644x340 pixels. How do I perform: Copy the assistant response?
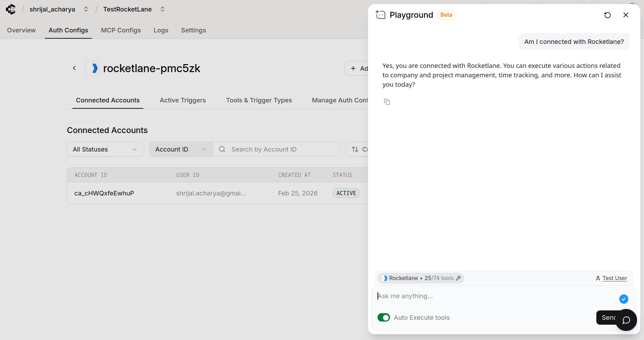(x=387, y=102)
